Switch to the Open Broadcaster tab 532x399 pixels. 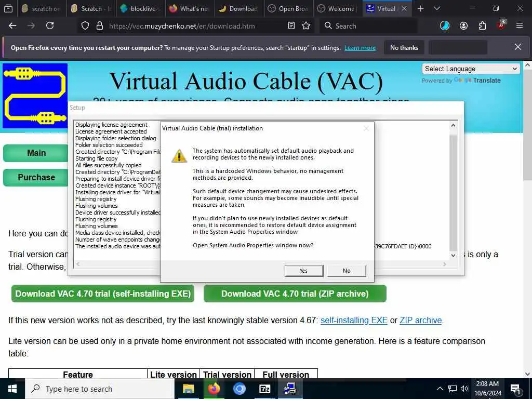(x=289, y=9)
